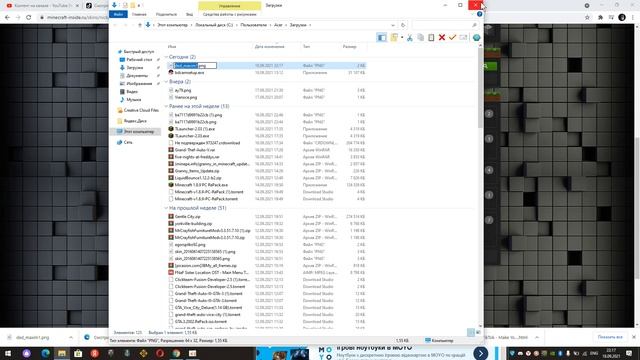Viewport: 640px width, 360px height.
Task: Collapse the Сегодня (2) group
Action: click(x=166, y=57)
